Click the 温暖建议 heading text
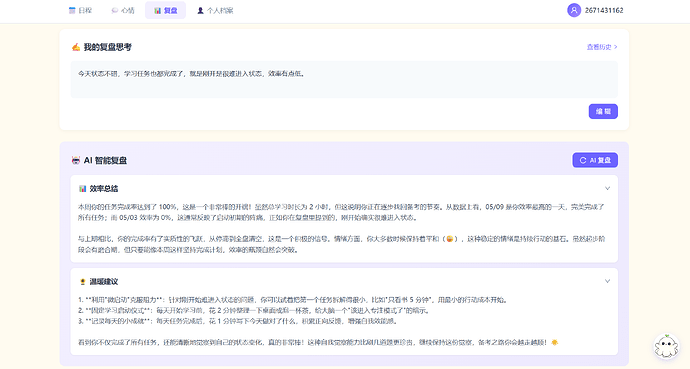Image resolution: width=690 pixels, height=369 pixels. pos(104,281)
